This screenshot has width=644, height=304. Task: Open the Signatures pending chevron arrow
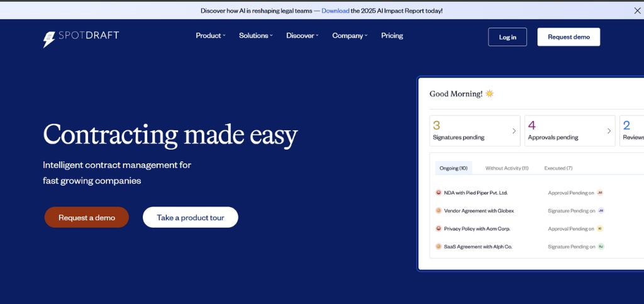[x=514, y=131]
